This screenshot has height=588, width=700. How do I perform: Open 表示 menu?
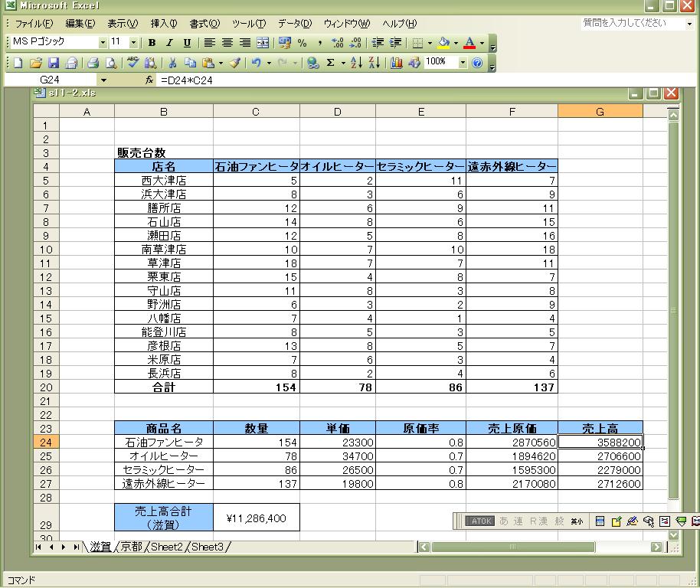pos(123,24)
